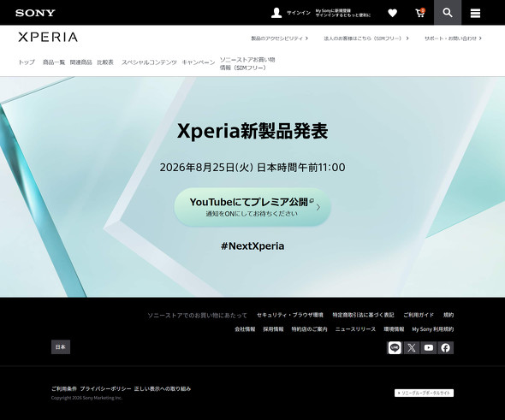
Task: Open 法人のお客様はこちら（SIMフリー） link
Action: click(x=366, y=38)
